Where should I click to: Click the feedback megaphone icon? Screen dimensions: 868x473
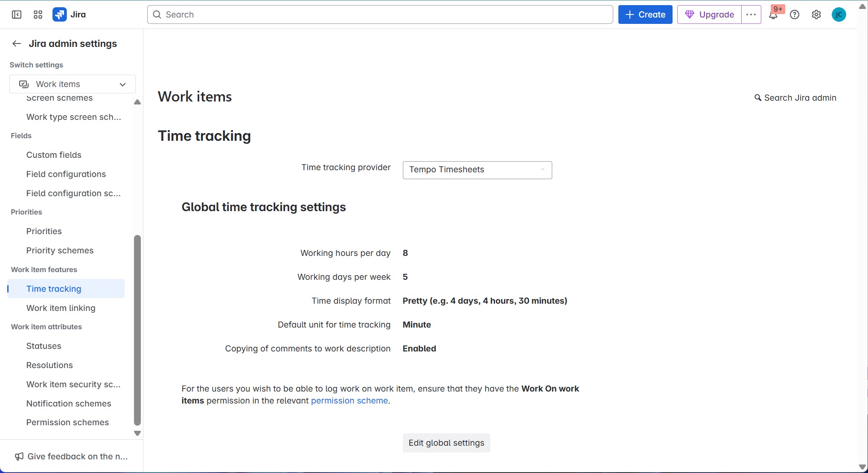19,456
